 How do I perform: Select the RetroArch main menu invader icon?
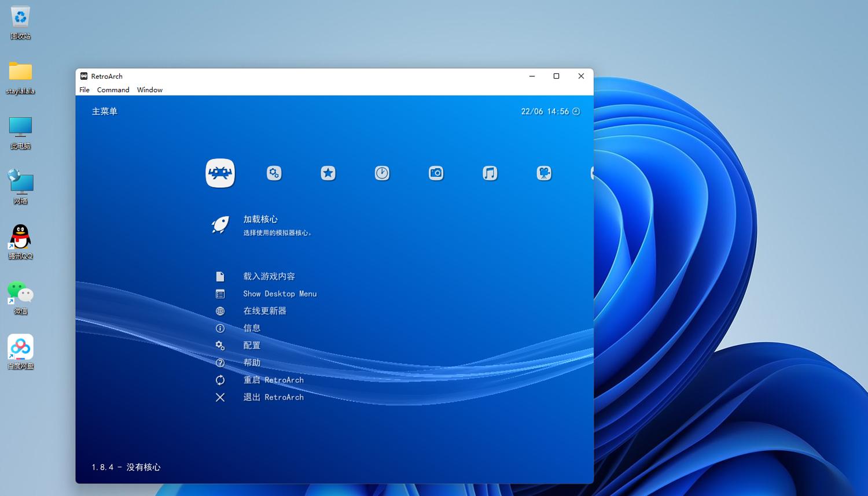coord(220,173)
